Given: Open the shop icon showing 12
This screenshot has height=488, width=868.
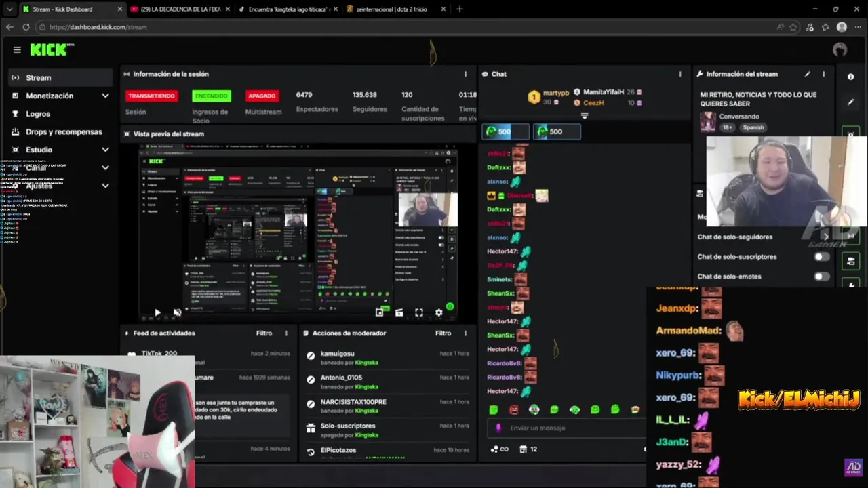Looking at the screenshot, I should click(529, 449).
